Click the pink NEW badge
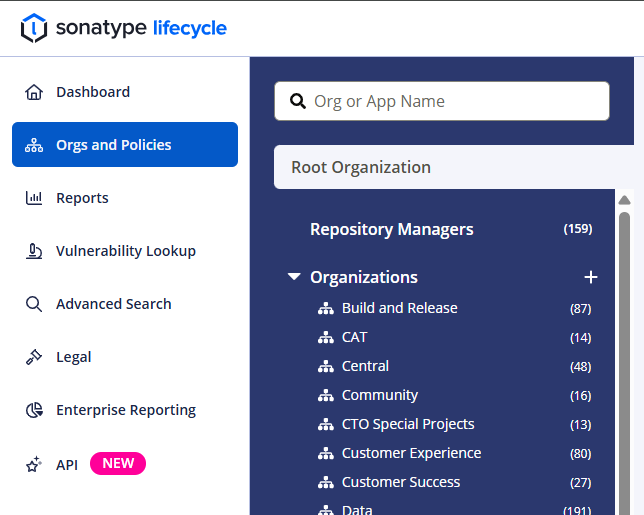Viewport: 644px width, 515px height. 118,464
